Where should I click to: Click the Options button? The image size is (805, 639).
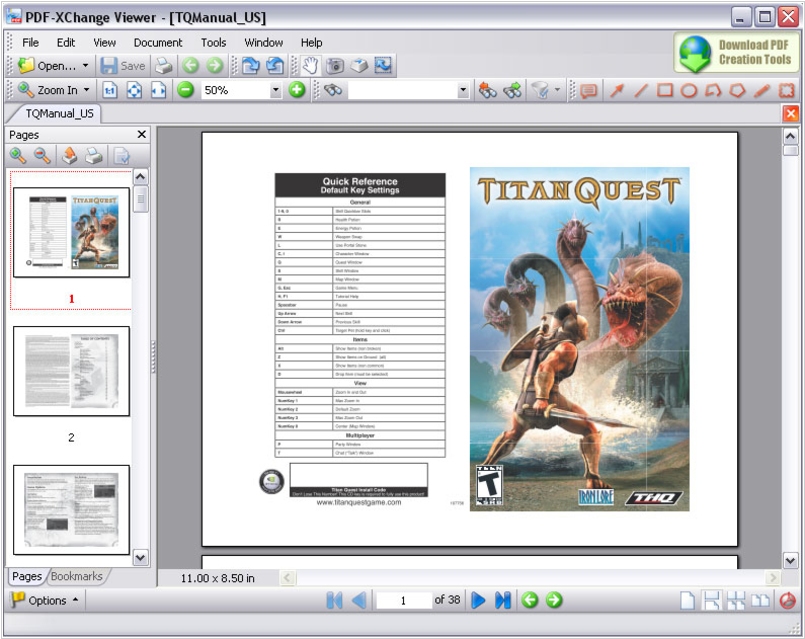pyautogui.click(x=46, y=600)
